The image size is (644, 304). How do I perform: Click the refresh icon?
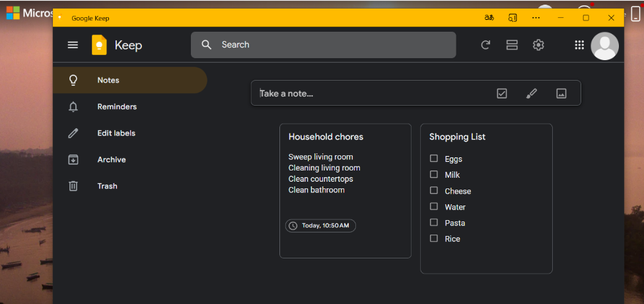click(485, 45)
